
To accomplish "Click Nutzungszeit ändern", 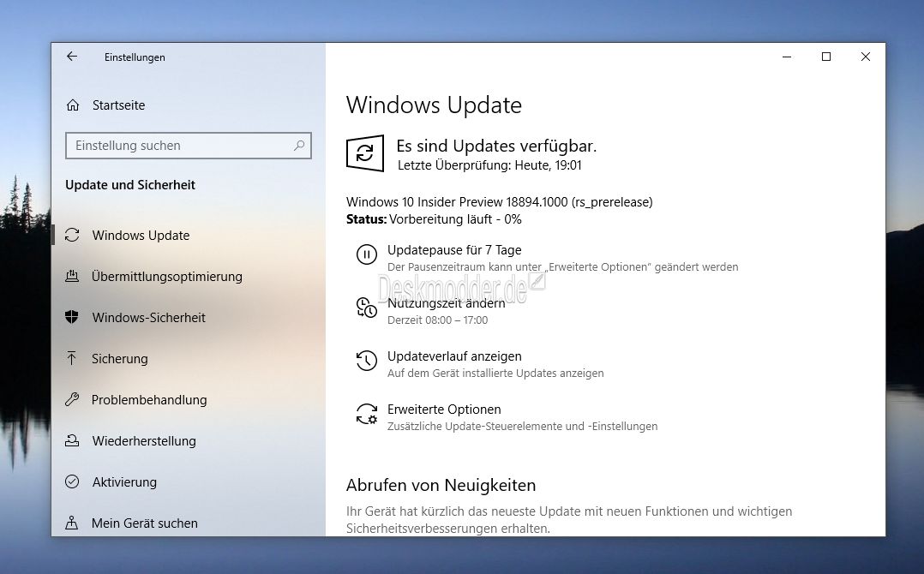I will [x=446, y=303].
